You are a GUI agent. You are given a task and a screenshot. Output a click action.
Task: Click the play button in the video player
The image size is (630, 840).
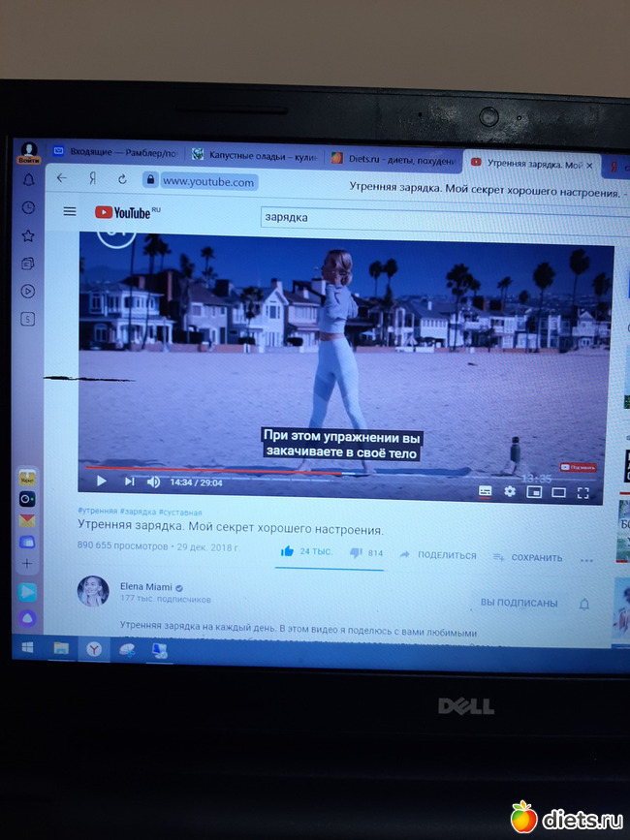pos(101,481)
